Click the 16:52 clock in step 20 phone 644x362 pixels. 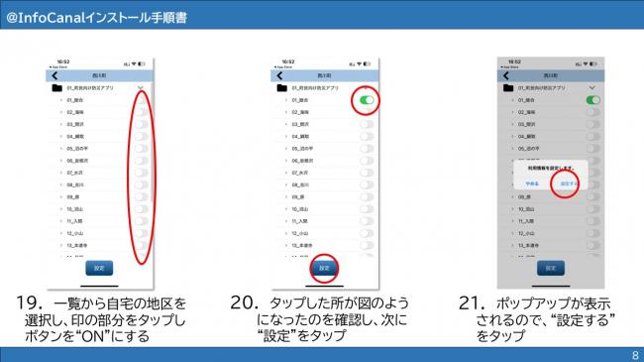point(288,61)
